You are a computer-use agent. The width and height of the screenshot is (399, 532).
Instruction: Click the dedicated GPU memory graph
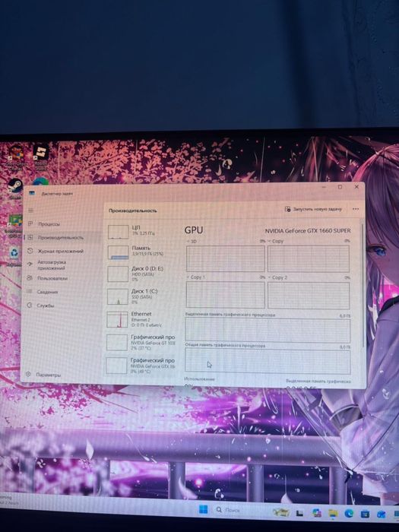coord(268,331)
